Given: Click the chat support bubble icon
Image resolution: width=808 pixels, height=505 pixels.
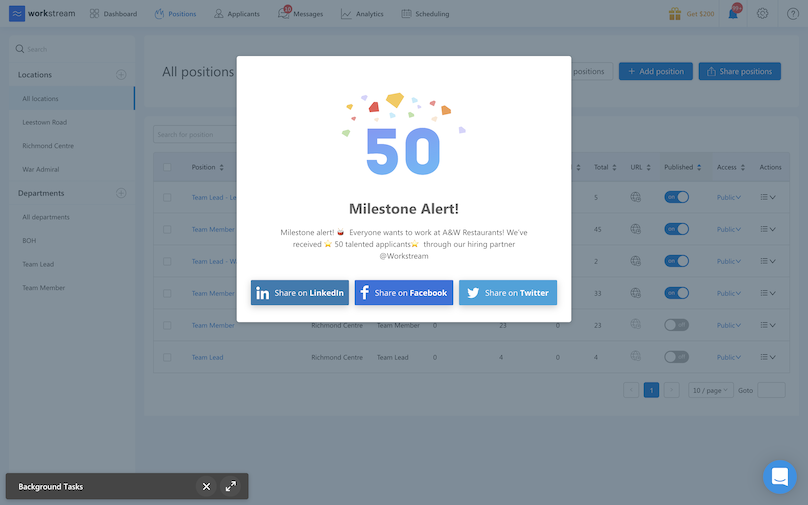Looking at the screenshot, I should pyautogui.click(x=779, y=476).
